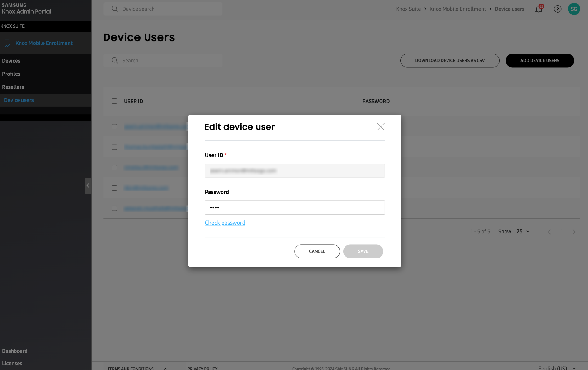Open Resellers in the sidebar
The width and height of the screenshot is (588, 370).
(13, 87)
